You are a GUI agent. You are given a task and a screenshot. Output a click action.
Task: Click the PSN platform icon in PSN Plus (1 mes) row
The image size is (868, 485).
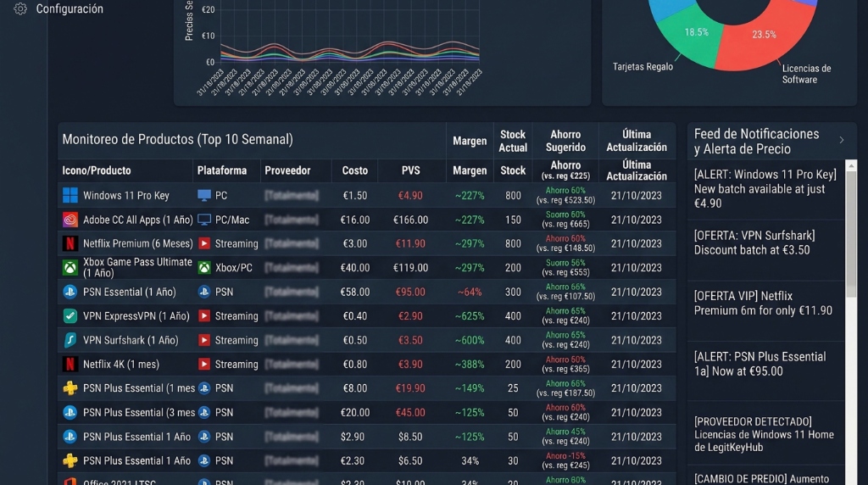point(204,388)
